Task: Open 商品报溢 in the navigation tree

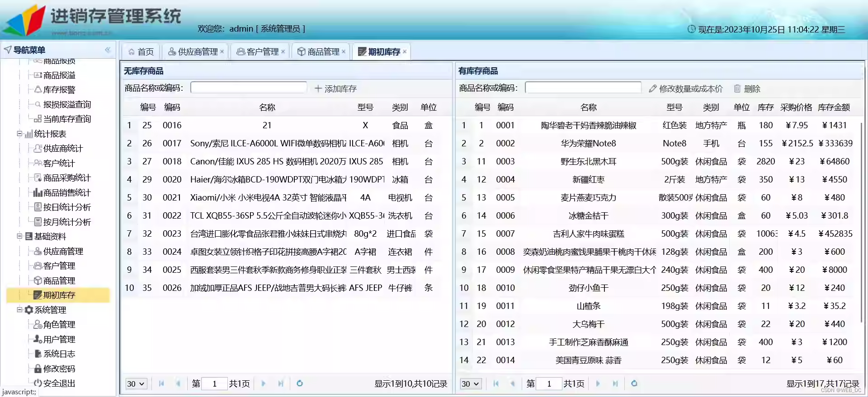Action: click(59, 75)
